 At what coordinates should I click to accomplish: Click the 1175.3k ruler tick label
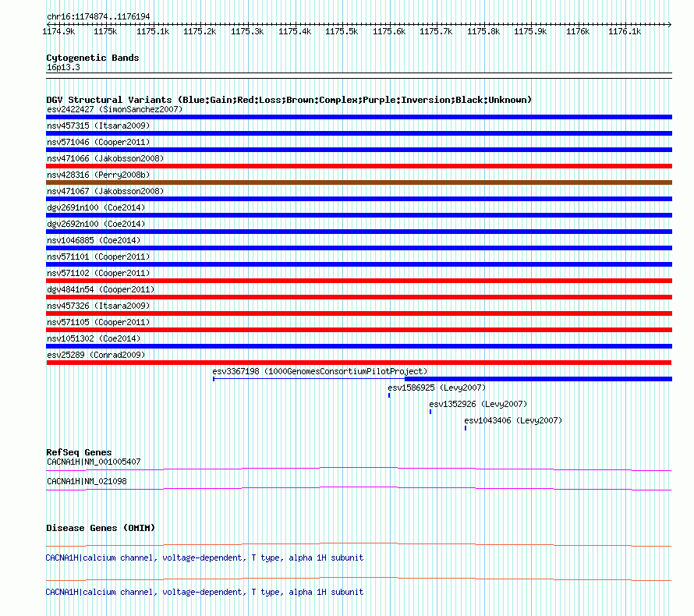click(247, 31)
